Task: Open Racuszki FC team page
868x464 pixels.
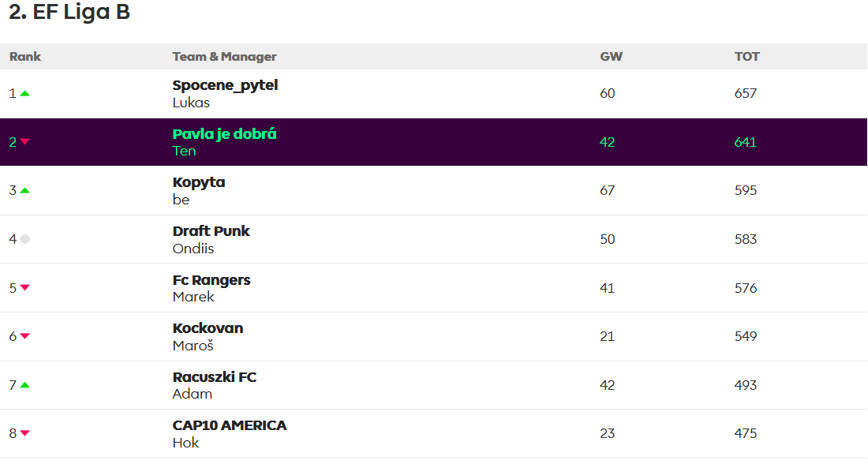Action: 215,377
